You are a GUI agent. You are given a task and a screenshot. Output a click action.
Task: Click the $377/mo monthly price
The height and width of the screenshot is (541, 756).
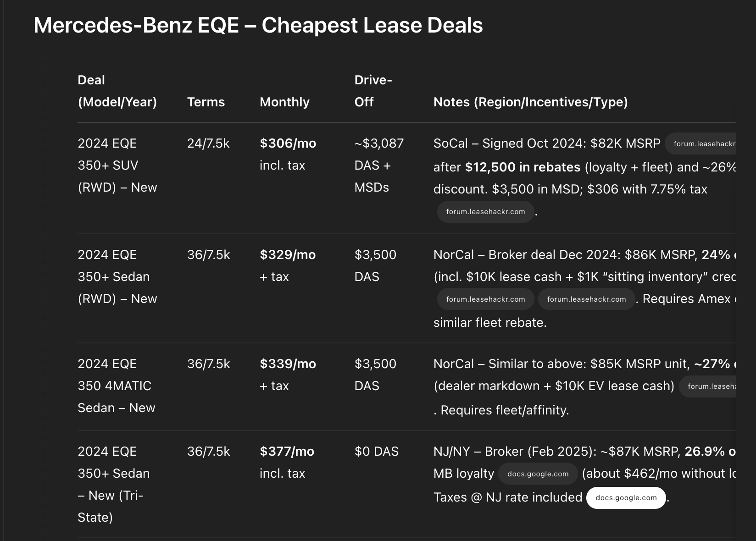pos(287,451)
